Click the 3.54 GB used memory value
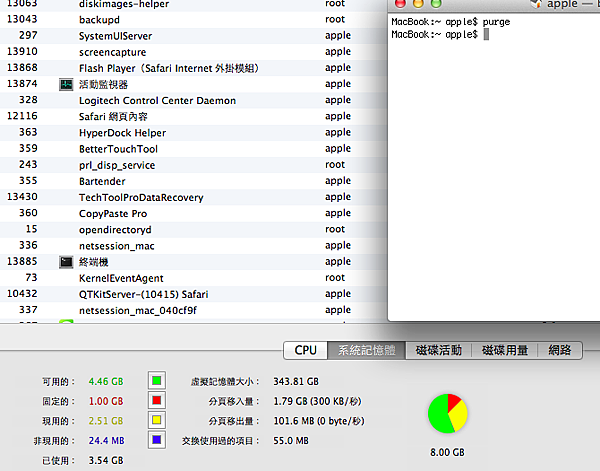The image size is (600, 471). click(106, 460)
